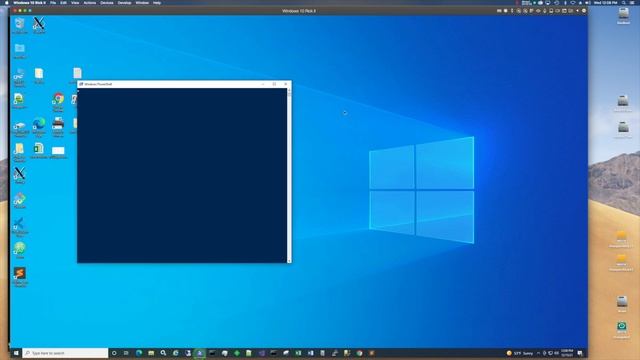The height and width of the screenshot is (360, 640).
Task: Open macOS Spotlight search icon
Action: pyautogui.click(x=623, y=2)
